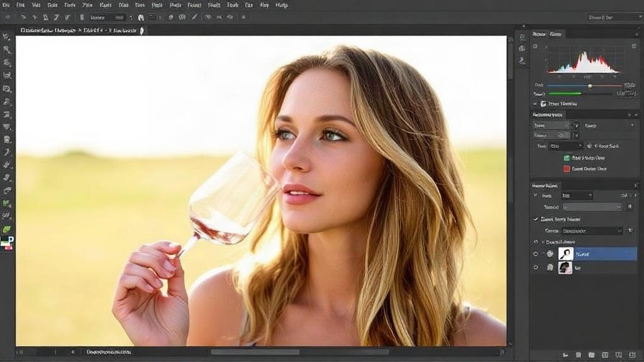Switch to the second tab of the histogram panel
Screen dimensions: 644x362
555,34
